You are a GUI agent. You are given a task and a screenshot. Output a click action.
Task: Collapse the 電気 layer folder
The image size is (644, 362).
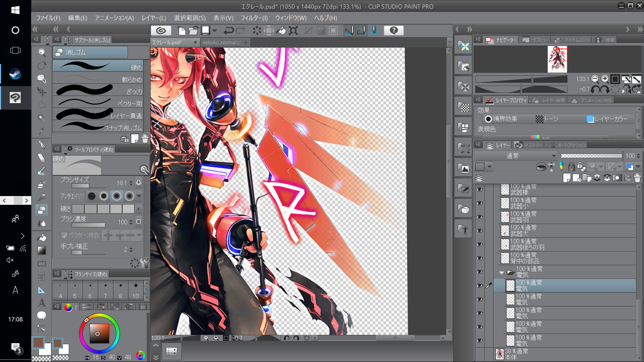click(501, 273)
